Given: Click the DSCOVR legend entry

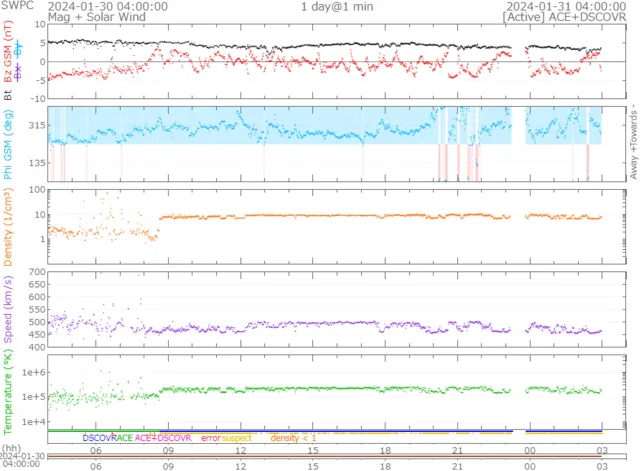Looking at the screenshot, I should 100,438.
